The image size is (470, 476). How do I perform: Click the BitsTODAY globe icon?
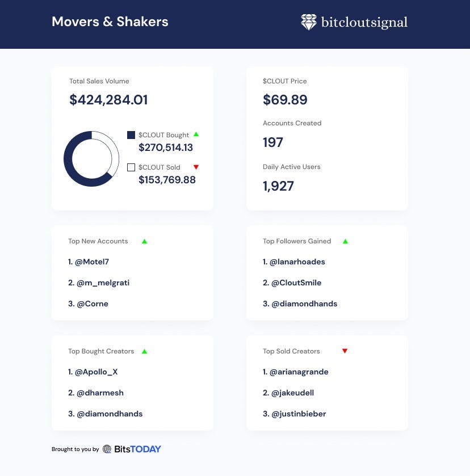pyautogui.click(x=107, y=449)
